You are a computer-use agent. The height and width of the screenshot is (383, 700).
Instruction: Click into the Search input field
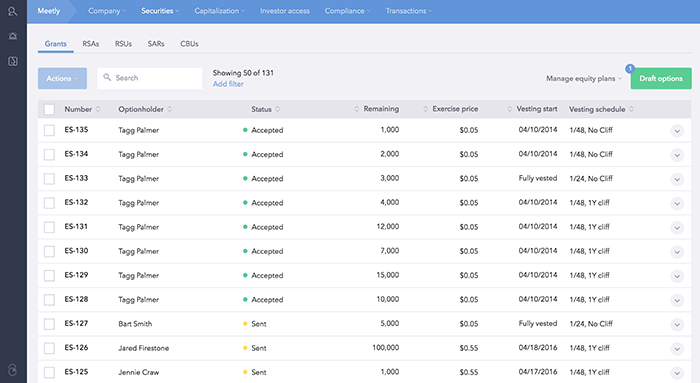(150, 78)
